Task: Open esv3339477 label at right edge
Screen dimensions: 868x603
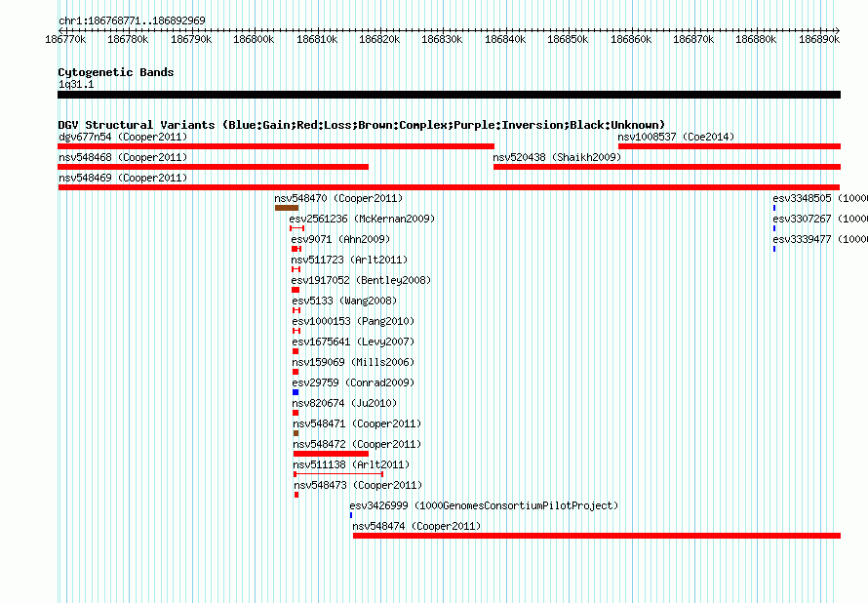Action: (x=820, y=239)
